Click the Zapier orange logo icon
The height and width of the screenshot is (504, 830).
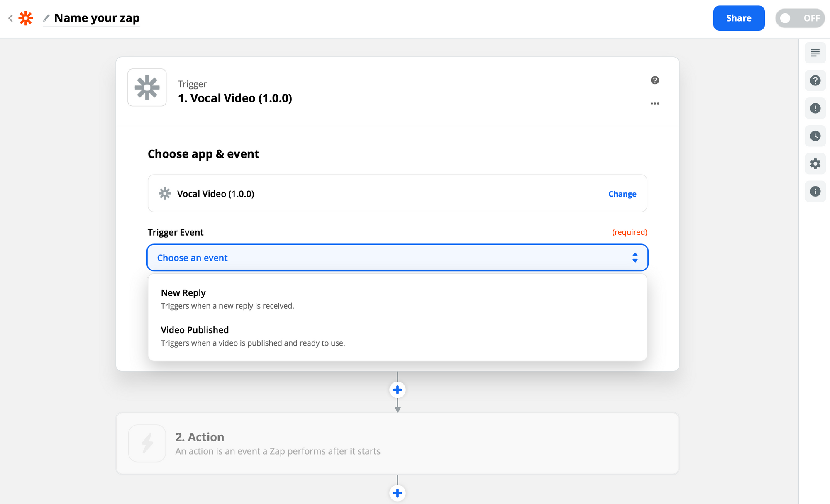click(x=26, y=18)
